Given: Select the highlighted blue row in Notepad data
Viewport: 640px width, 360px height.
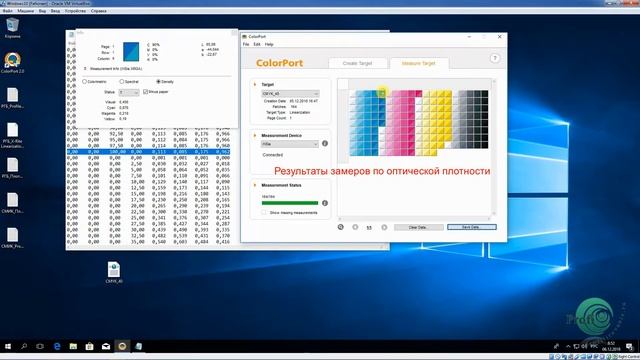Looking at the screenshot, I should 149,152.
